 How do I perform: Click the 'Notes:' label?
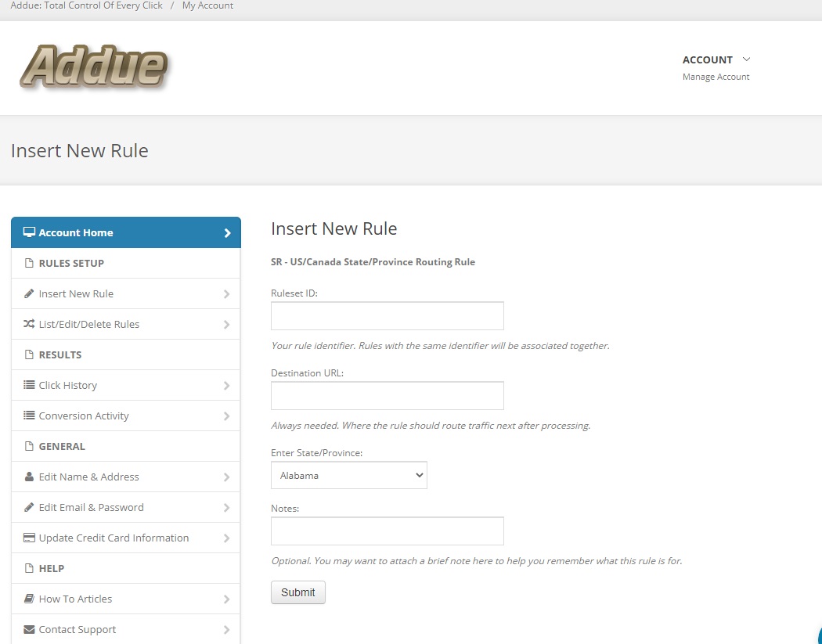285,509
